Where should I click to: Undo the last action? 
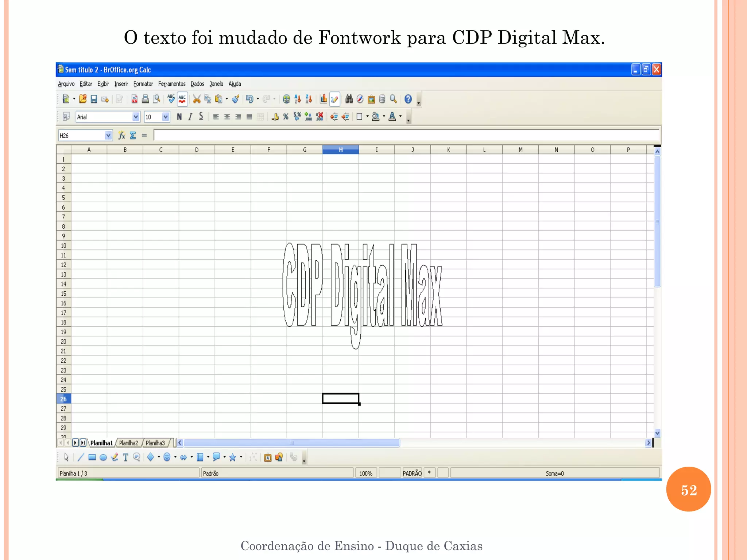point(249,99)
